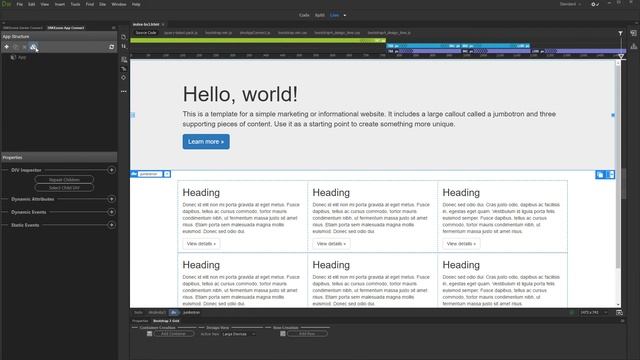Viewport: 640px width, 360px height.
Task: Expand the Dynamic Attributes section
Action: (111, 199)
